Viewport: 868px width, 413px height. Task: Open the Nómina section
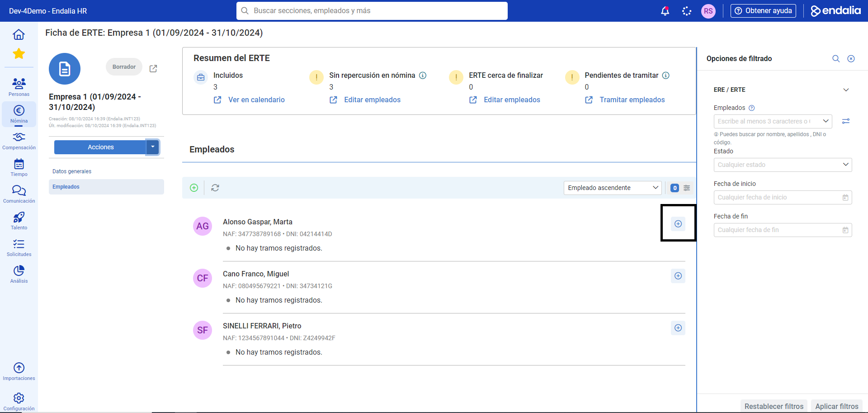pos(19,114)
